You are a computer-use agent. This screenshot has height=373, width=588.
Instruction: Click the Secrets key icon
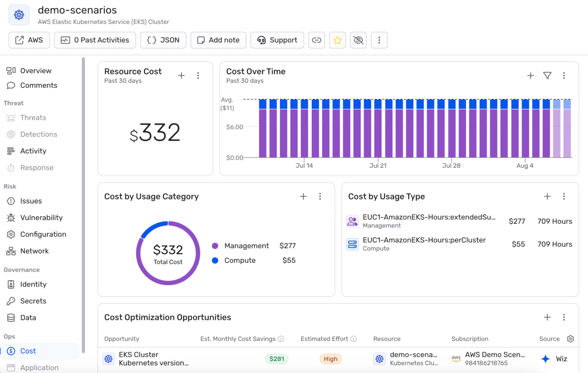[x=11, y=301]
